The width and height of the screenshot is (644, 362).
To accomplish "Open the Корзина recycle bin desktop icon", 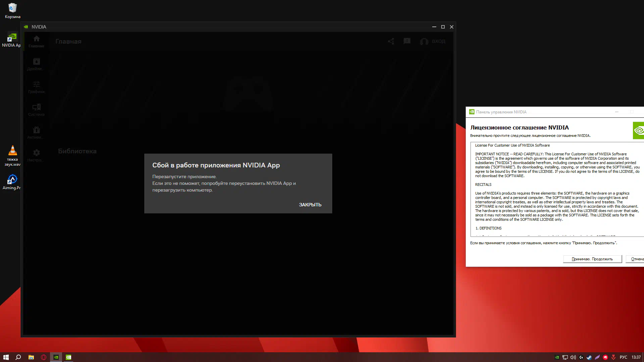I will [12, 11].
